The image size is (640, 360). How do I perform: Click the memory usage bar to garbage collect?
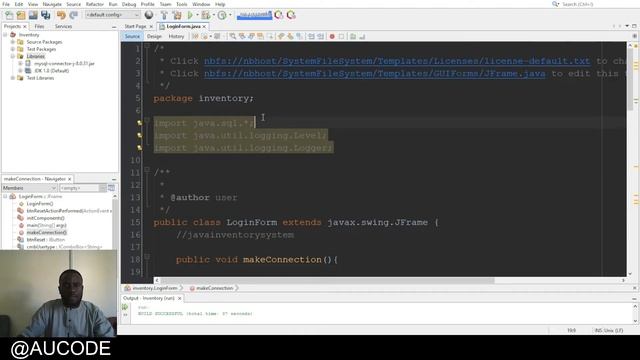tap(254, 15)
